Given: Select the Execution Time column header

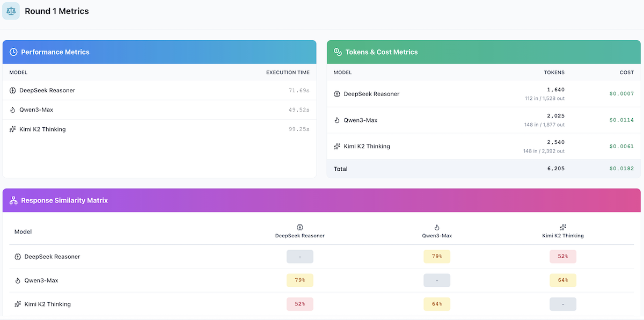Looking at the screenshot, I should pos(288,72).
